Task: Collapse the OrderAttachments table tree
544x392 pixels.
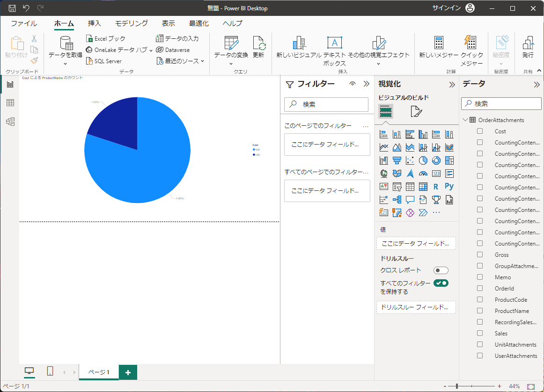Action: pyautogui.click(x=465, y=120)
